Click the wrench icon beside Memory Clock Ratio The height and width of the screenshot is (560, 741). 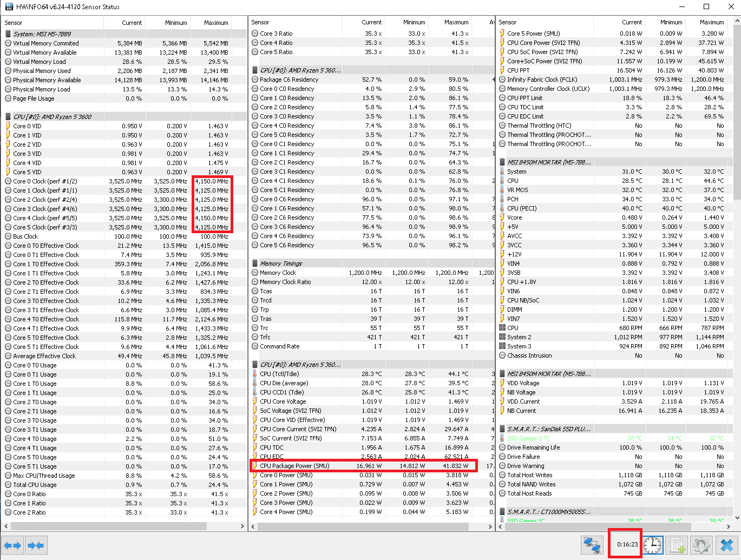pos(255,281)
